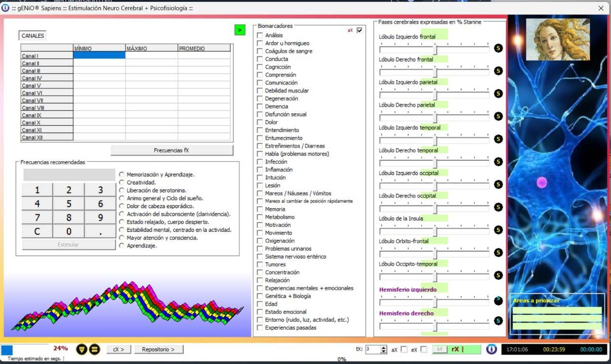This screenshot has height=364, width=611.
Task: Click the 5 badge for Lóbulo Izquierdo frontal
Action: [498, 48]
